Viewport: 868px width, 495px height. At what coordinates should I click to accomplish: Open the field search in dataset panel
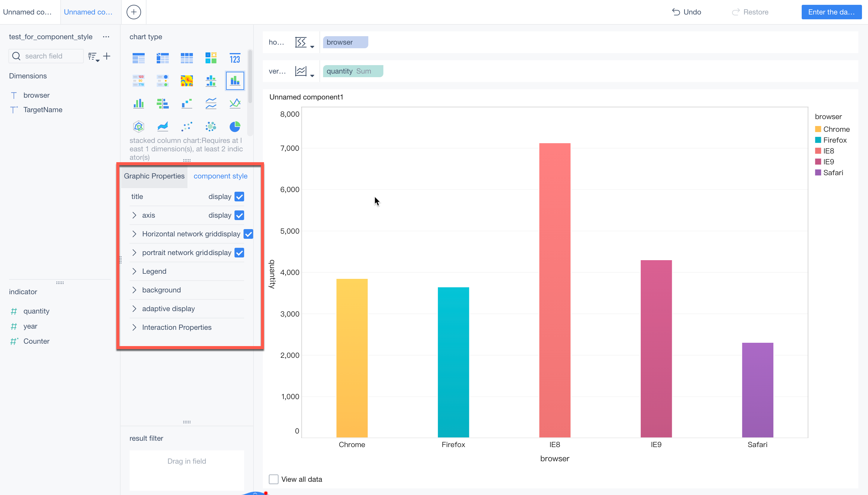click(x=46, y=56)
